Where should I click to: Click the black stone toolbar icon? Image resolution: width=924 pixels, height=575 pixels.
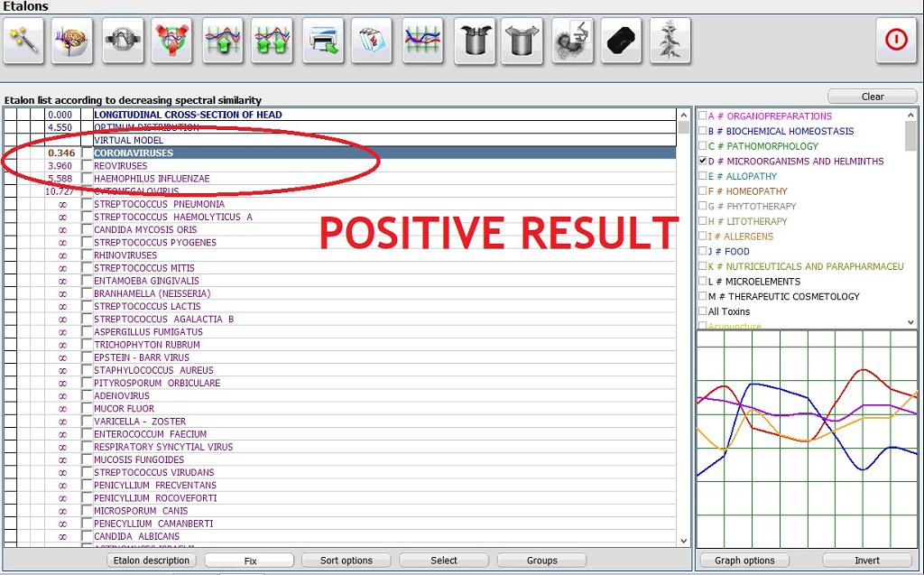pyautogui.click(x=622, y=42)
